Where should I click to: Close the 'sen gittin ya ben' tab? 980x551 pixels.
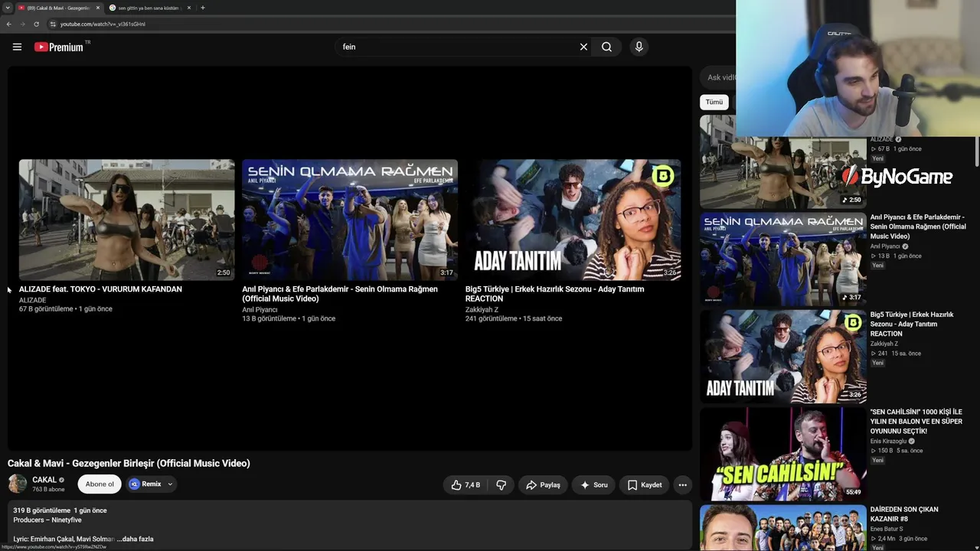tap(189, 8)
